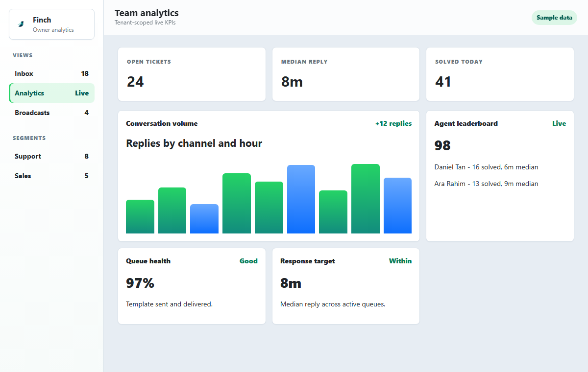Click the Sales segment count 5

pos(86,176)
